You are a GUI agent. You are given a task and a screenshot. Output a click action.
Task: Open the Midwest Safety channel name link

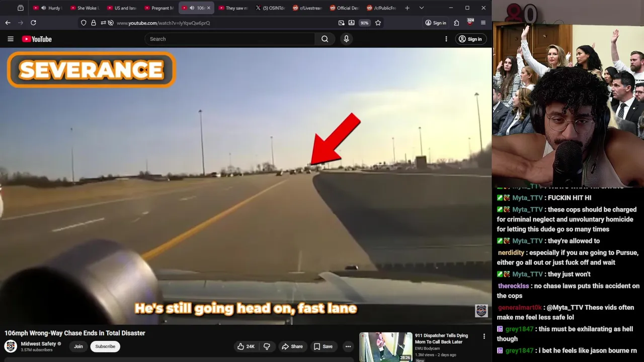pyautogui.click(x=38, y=344)
